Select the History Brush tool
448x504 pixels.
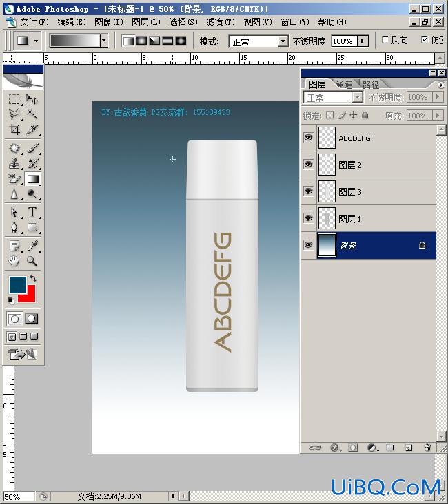tap(32, 164)
